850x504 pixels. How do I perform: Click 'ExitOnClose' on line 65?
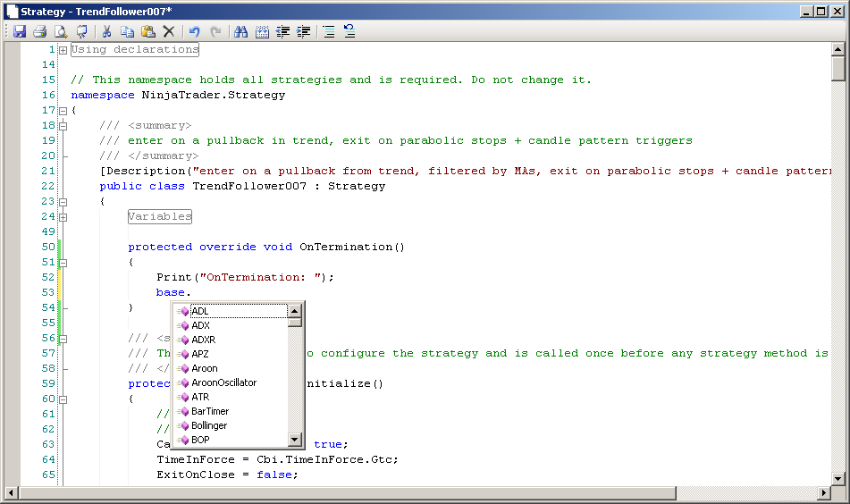(196, 475)
